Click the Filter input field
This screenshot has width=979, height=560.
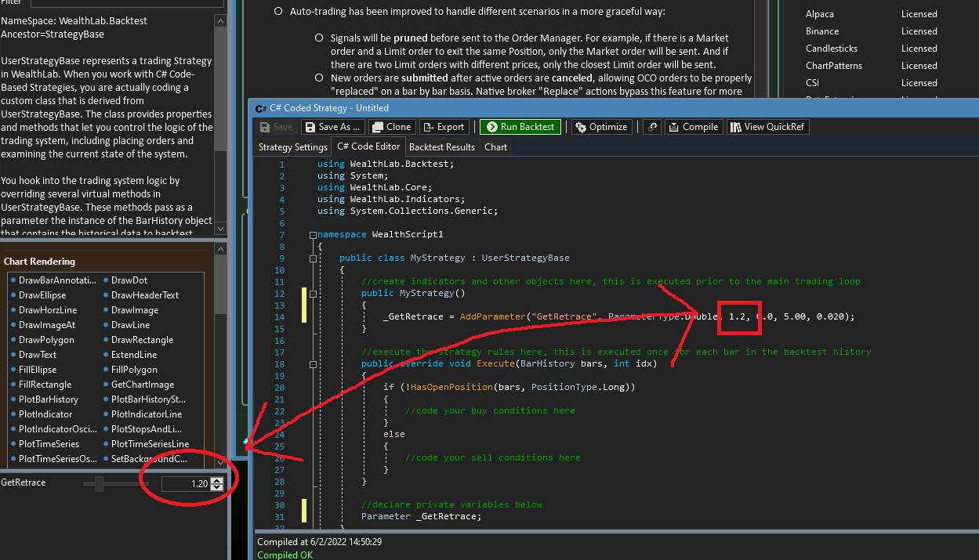click(x=126, y=2)
